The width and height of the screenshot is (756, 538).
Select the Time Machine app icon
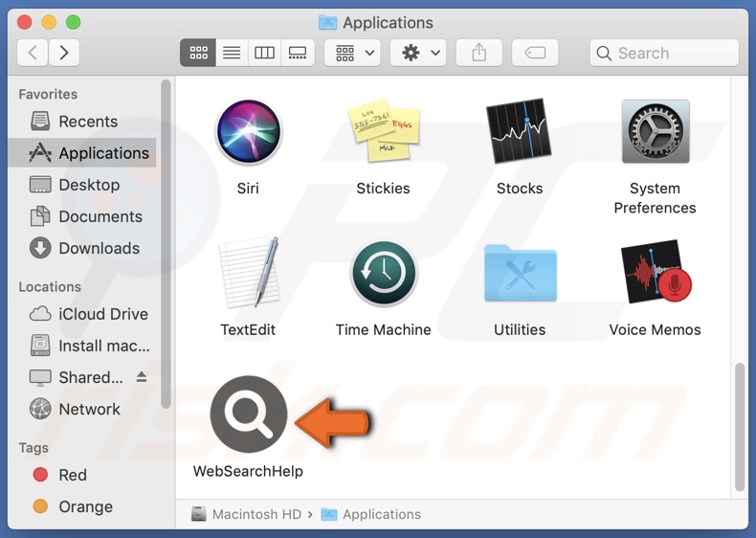[384, 273]
